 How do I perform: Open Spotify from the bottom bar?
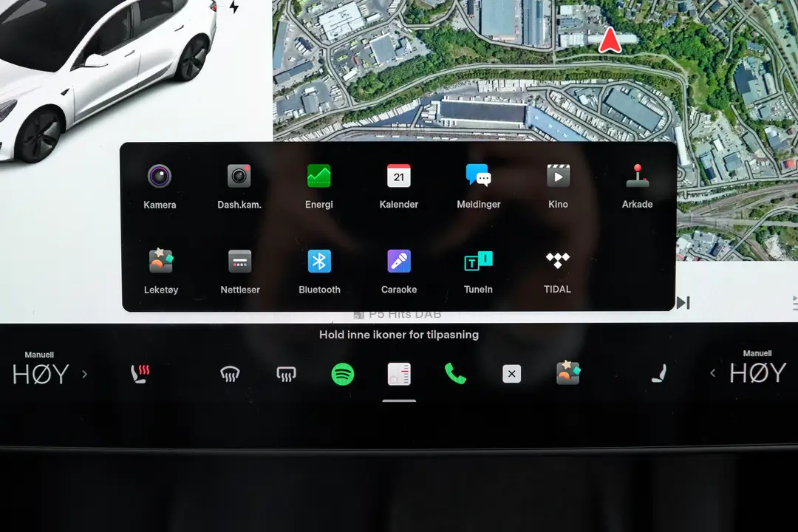[x=343, y=374]
